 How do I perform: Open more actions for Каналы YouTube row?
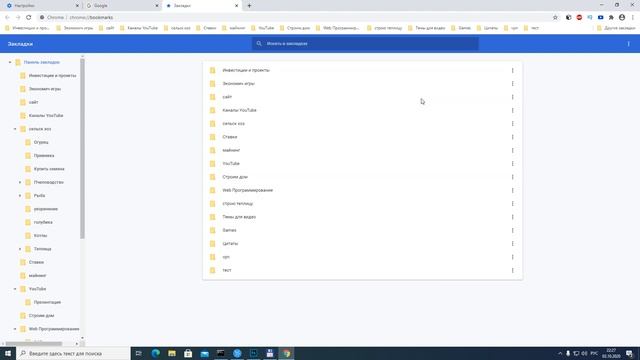coord(513,111)
